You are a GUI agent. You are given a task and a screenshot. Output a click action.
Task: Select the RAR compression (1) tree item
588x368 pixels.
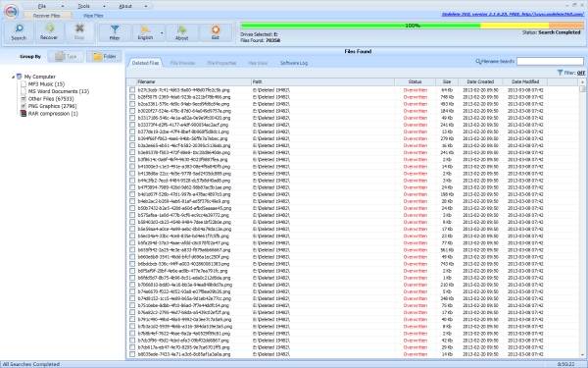click(x=53, y=114)
